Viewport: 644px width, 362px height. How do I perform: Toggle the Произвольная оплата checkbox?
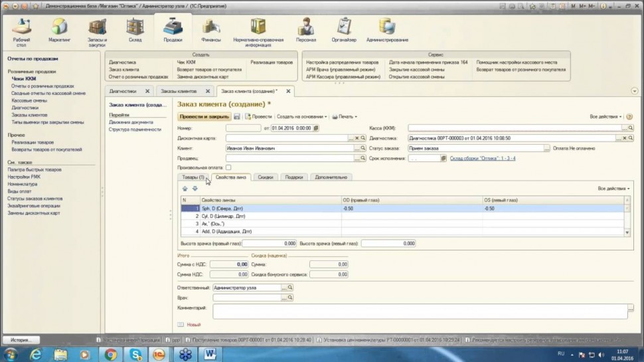tap(229, 168)
